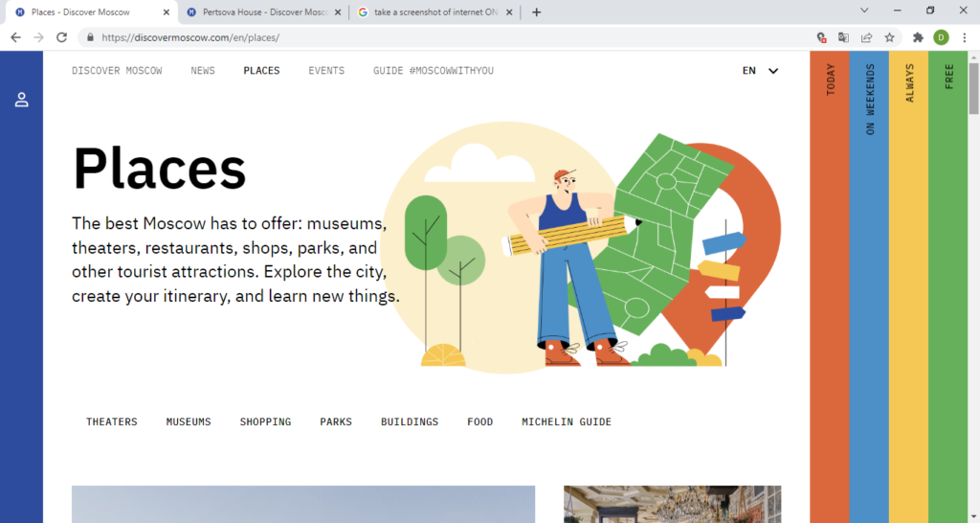The height and width of the screenshot is (523, 980).
Task: Open the green D profile avatar
Action: [x=941, y=37]
